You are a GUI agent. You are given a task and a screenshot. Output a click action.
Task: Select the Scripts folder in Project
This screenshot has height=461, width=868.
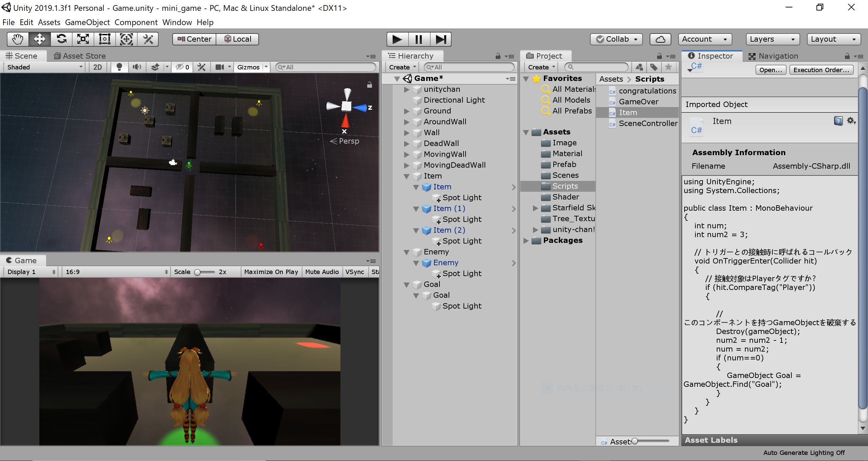click(565, 186)
